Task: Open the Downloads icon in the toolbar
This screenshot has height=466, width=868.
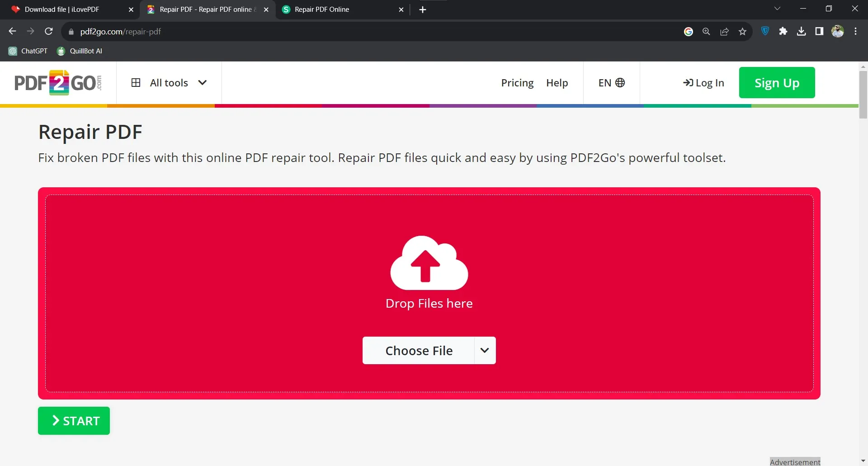Action: pyautogui.click(x=801, y=31)
